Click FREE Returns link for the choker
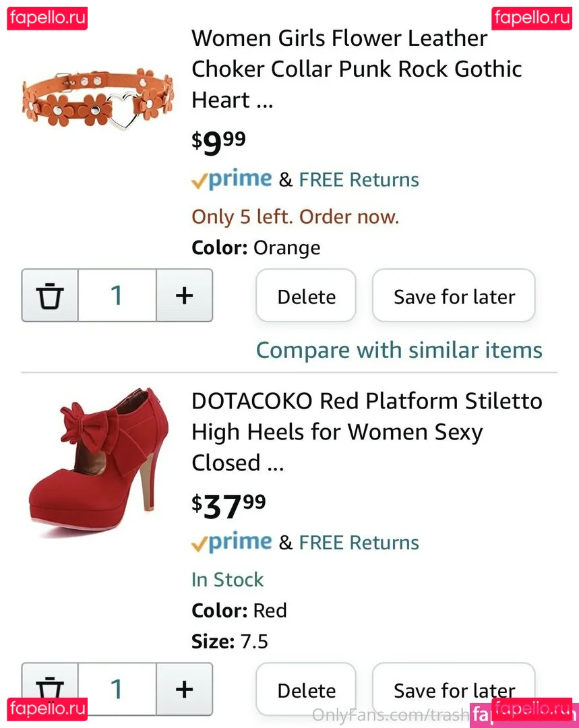This screenshot has width=579, height=728. pyautogui.click(x=359, y=180)
